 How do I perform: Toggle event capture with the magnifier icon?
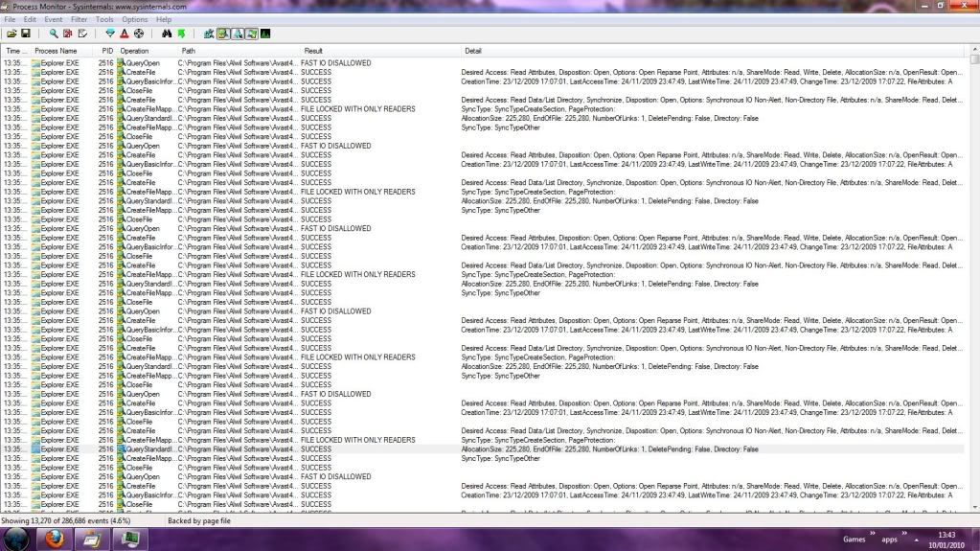(54, 34)
